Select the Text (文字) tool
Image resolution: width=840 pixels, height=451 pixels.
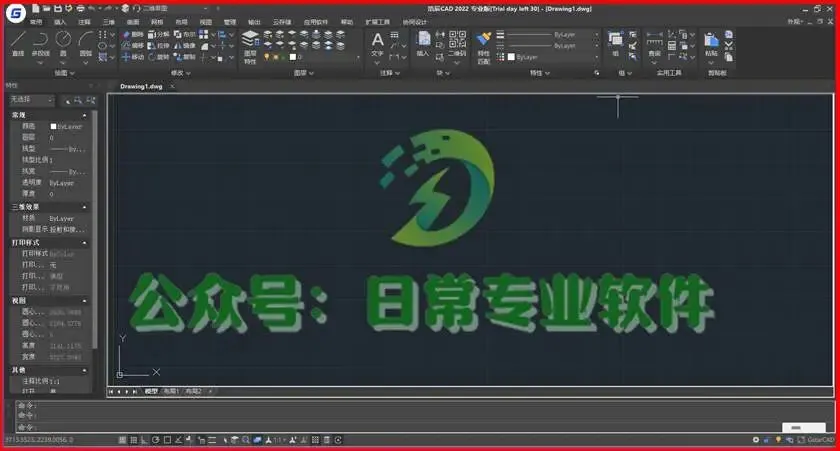pyautogui.click(x=378, y=43)
